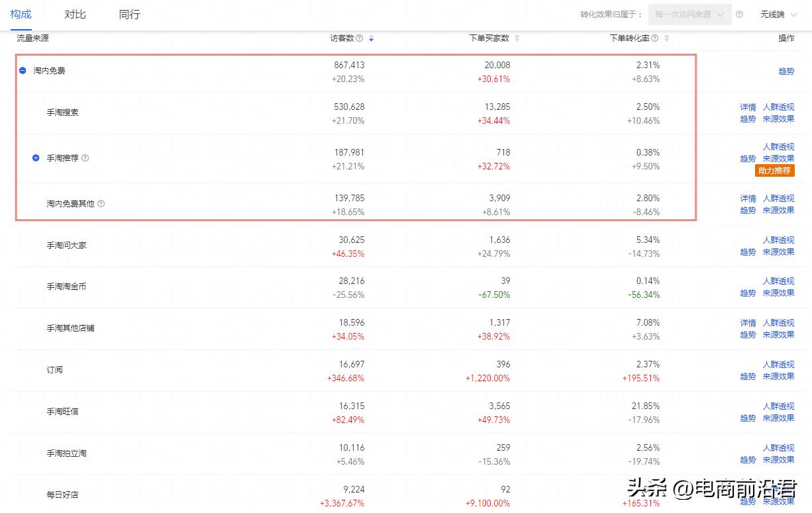Screen dimensions: 812x513
Task: Click the help icon beside 下单转化率 header
Action: 655,38
